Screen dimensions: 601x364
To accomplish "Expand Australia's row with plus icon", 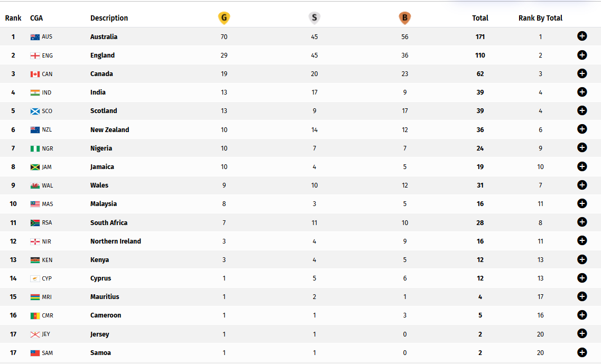I will click(582, 36).
